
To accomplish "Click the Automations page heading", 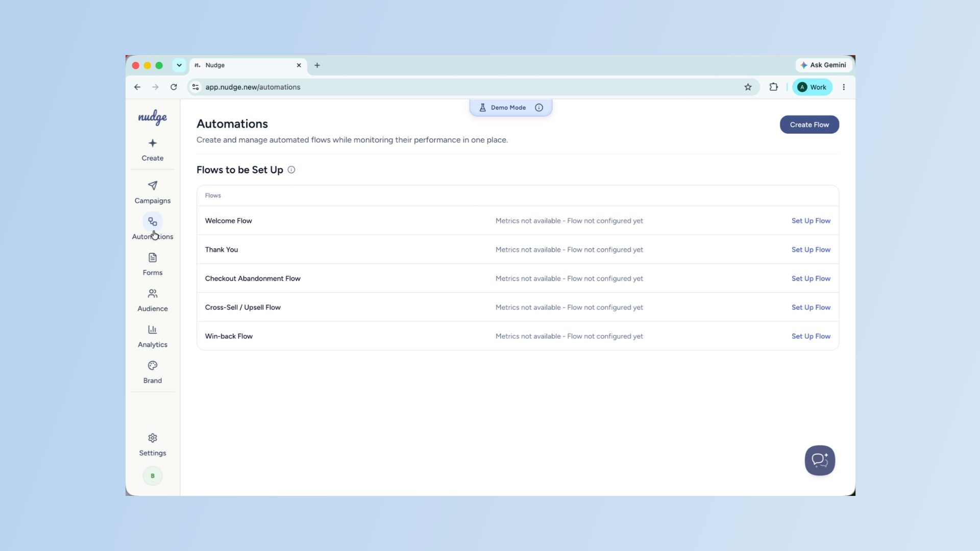I will tap(232, 124).
